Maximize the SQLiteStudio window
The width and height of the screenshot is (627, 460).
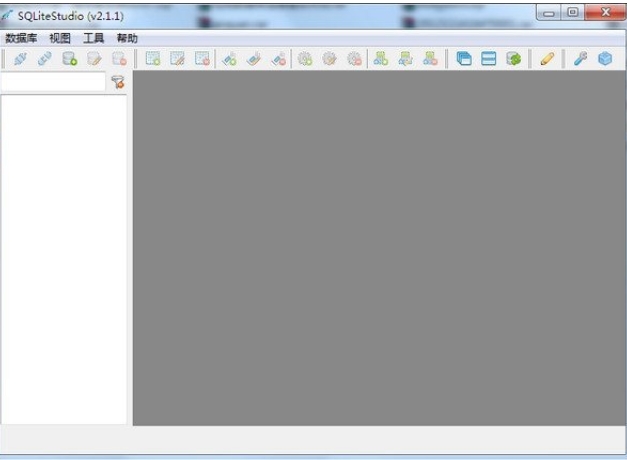coord(573,13)
